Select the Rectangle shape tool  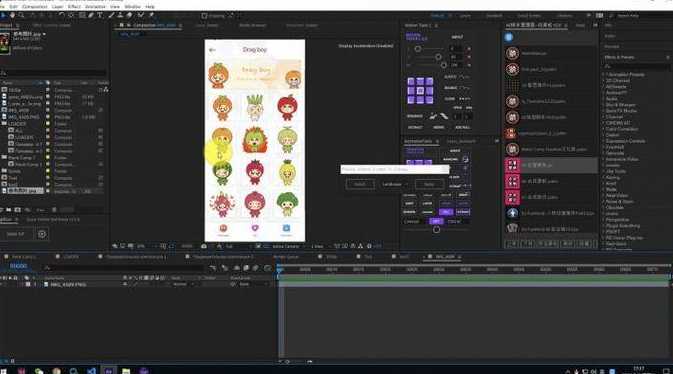tap(82, 15)
